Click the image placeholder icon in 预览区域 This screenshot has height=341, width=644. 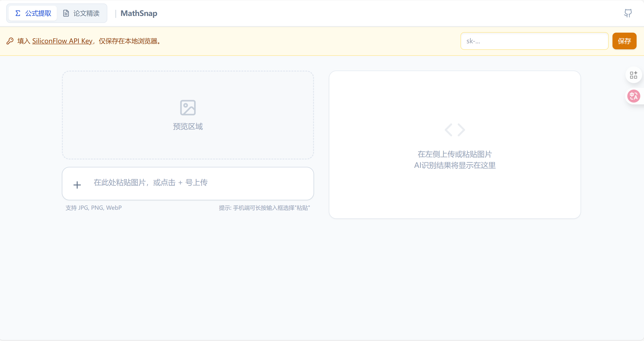click(x=188, y=107)
